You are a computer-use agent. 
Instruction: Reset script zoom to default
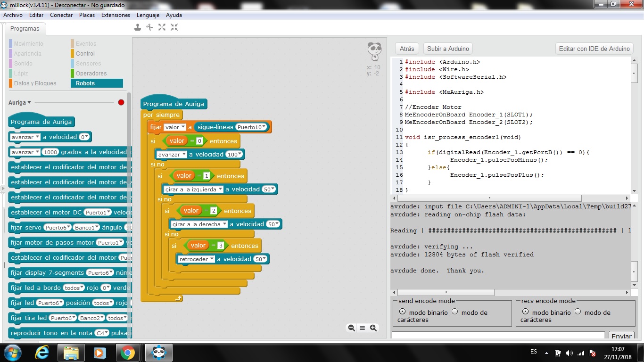[x=363, y=328]
